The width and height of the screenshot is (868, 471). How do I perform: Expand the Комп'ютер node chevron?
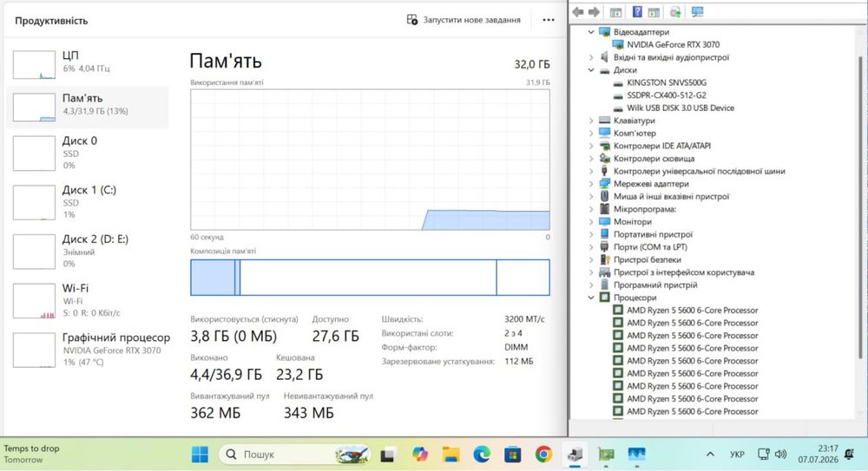point(590,133)
